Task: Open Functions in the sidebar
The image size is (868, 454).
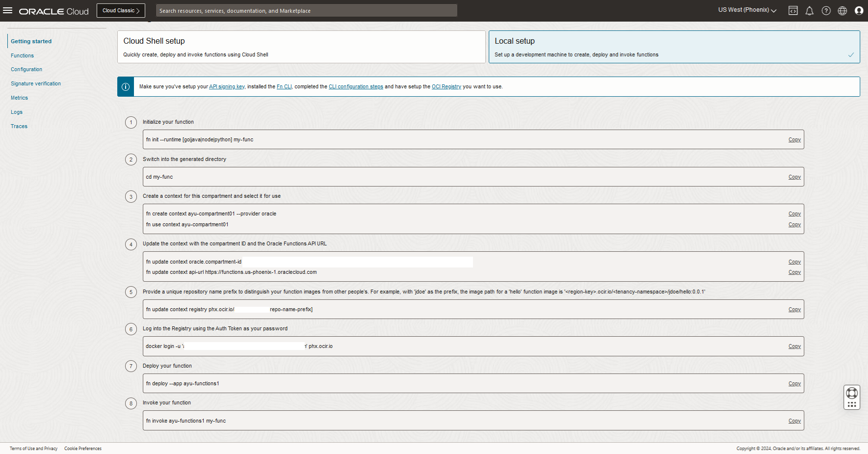Action: coord(23,56)
